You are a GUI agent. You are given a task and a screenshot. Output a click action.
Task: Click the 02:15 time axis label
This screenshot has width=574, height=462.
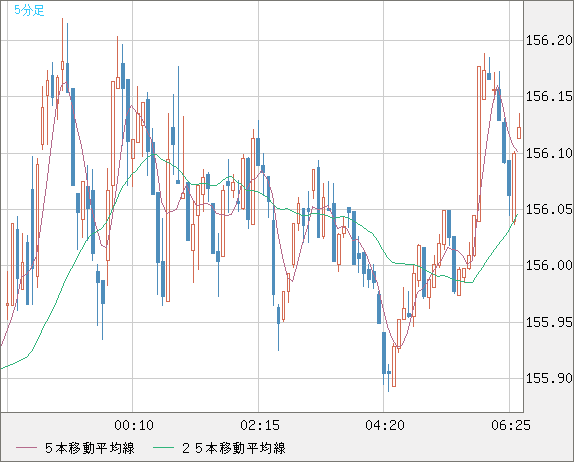260,425
